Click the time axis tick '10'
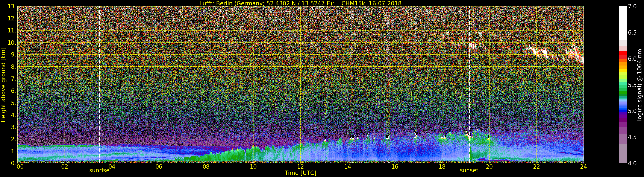644x177 pixels. coord(253,167)
